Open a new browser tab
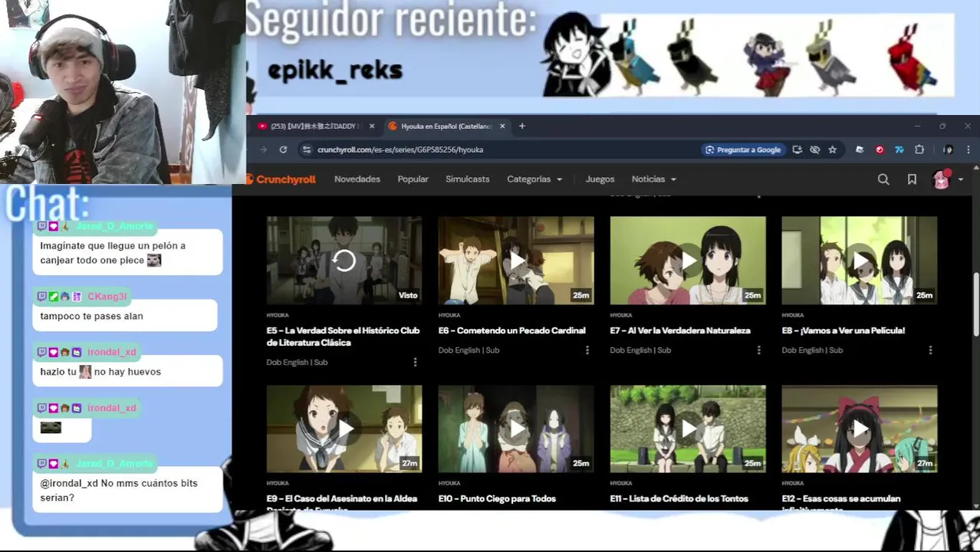 coord(521,126)
